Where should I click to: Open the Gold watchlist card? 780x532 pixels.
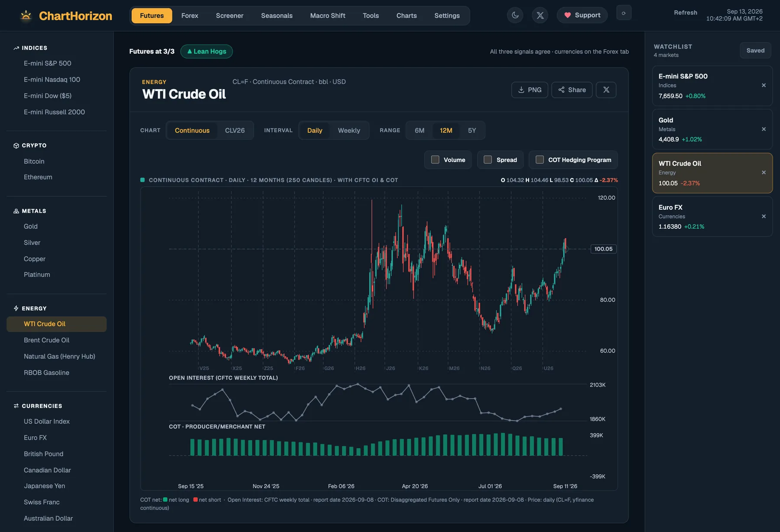click(x=712, y=129)
